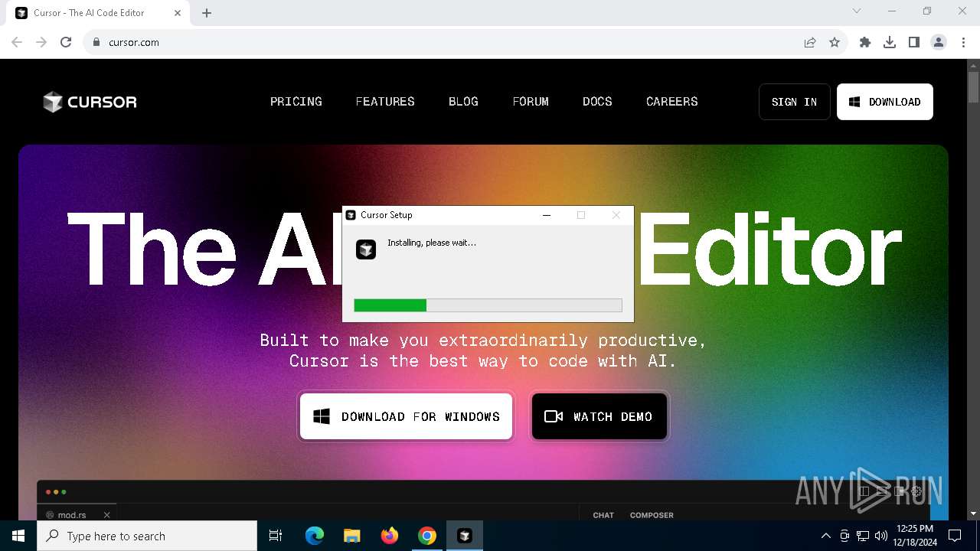Open network icon in system tray
The image size is (980, 551).
pos(863,536)
